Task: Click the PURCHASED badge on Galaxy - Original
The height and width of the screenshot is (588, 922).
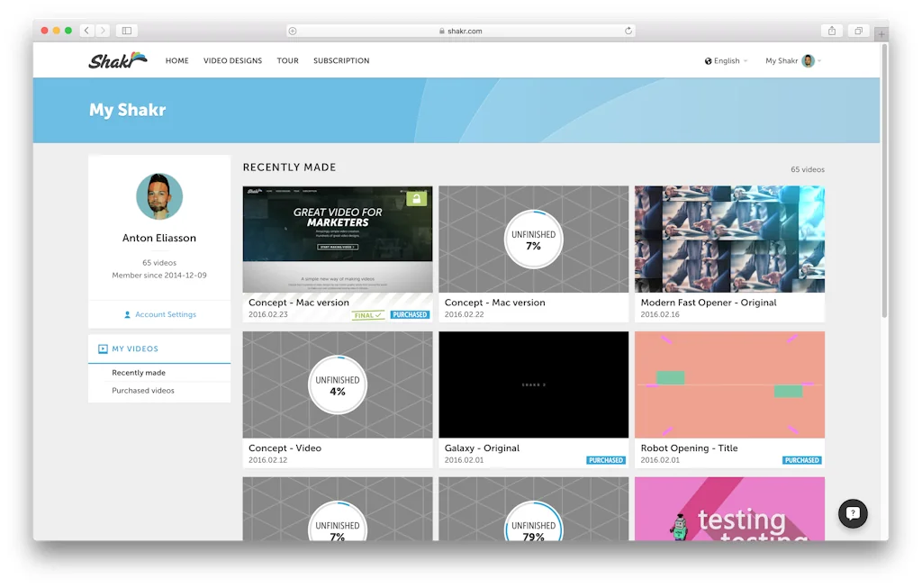Action: pyautogui.click(x=606, y=459)
